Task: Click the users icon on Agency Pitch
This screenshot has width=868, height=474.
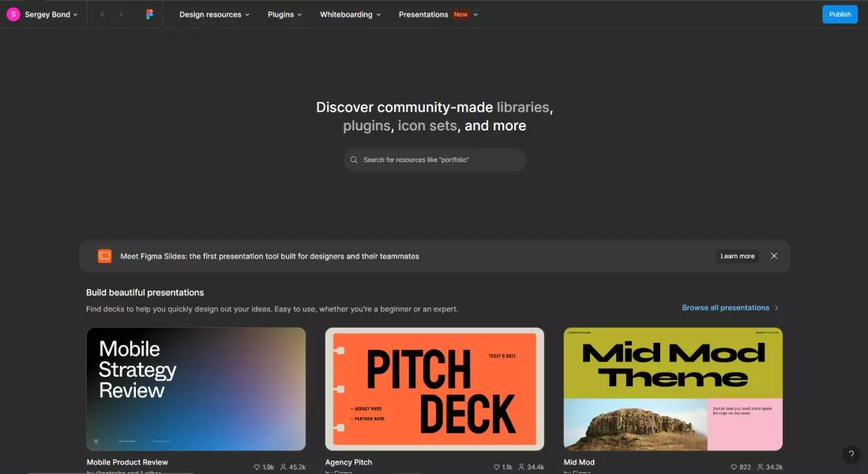Action: pyautogui.click(x=521, y=468)
